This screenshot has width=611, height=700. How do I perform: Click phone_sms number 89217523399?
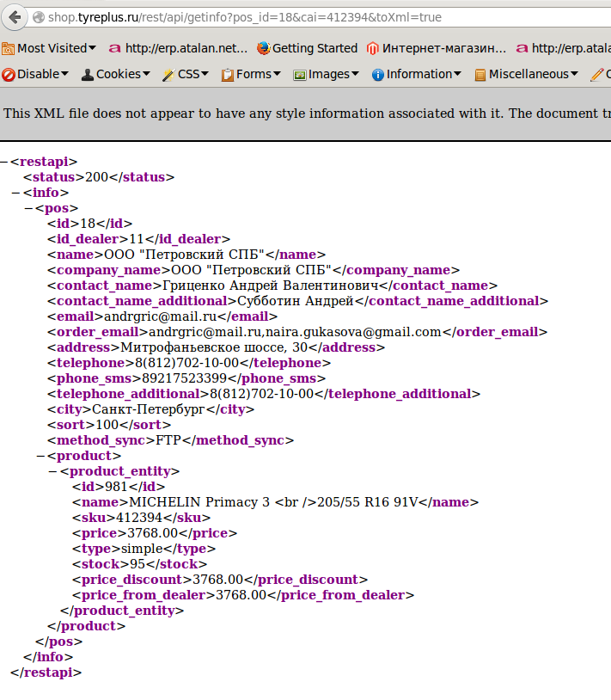pyautogui.click(x=184, y=378)
